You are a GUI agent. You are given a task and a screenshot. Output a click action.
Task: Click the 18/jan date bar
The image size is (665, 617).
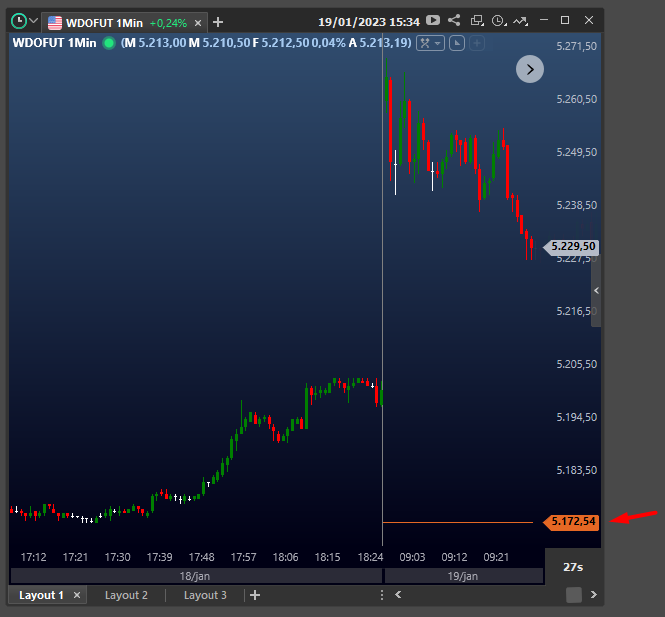tap(196, 576)
